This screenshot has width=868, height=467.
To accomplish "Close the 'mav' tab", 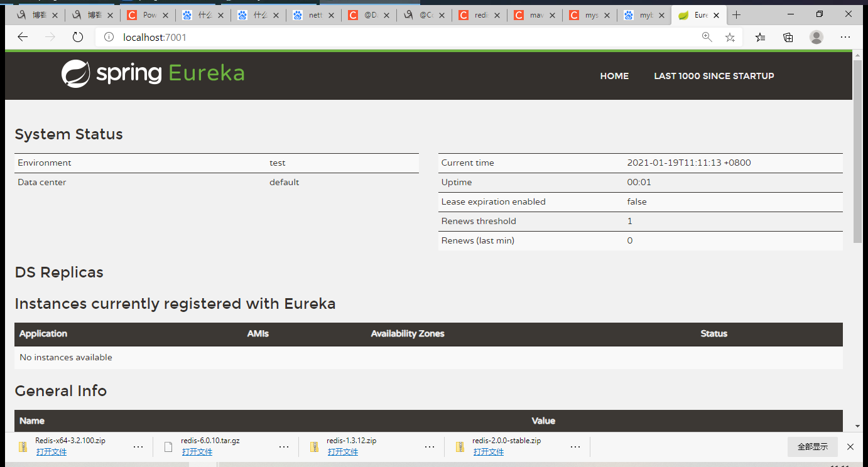I will pyautogui.click(x=551, y=15).
